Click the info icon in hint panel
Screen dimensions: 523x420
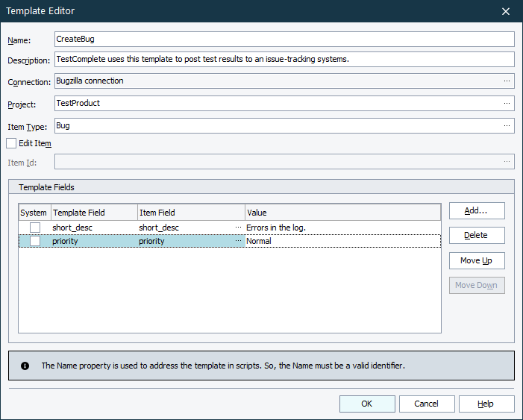(25, 366)
